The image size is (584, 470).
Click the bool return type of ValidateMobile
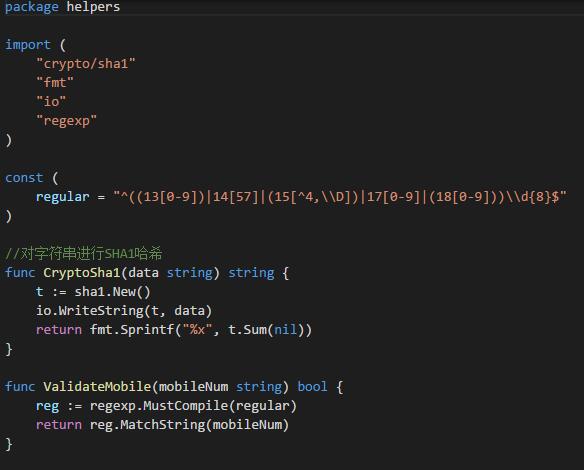coord(312,387)
